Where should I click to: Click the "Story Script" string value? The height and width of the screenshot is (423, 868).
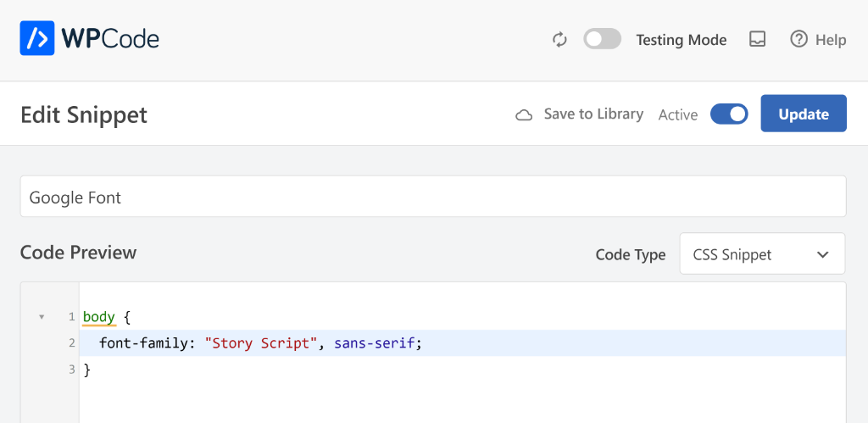coord(261,343)
